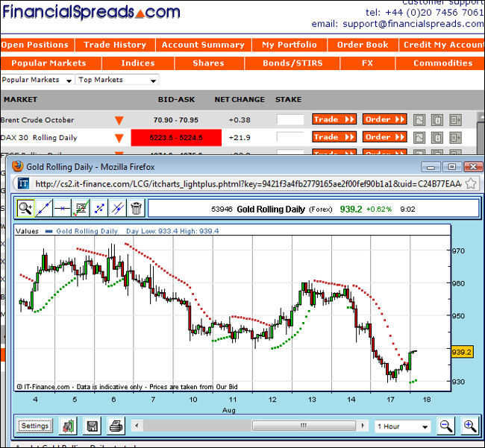Open the Open Positions tab
The width and height of the screenshot is (485, 448).
pyautogui.click(x=37, y=45)
